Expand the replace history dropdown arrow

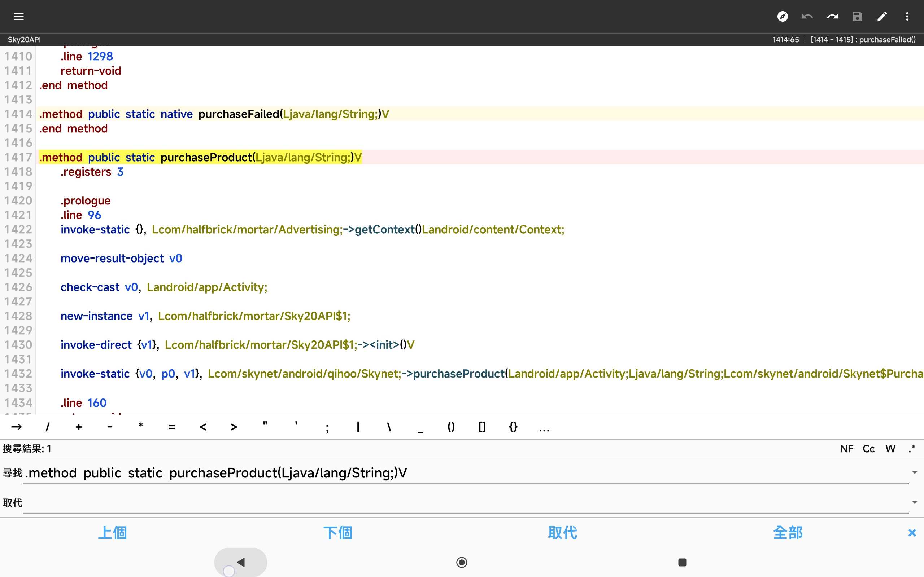[915, 503]
